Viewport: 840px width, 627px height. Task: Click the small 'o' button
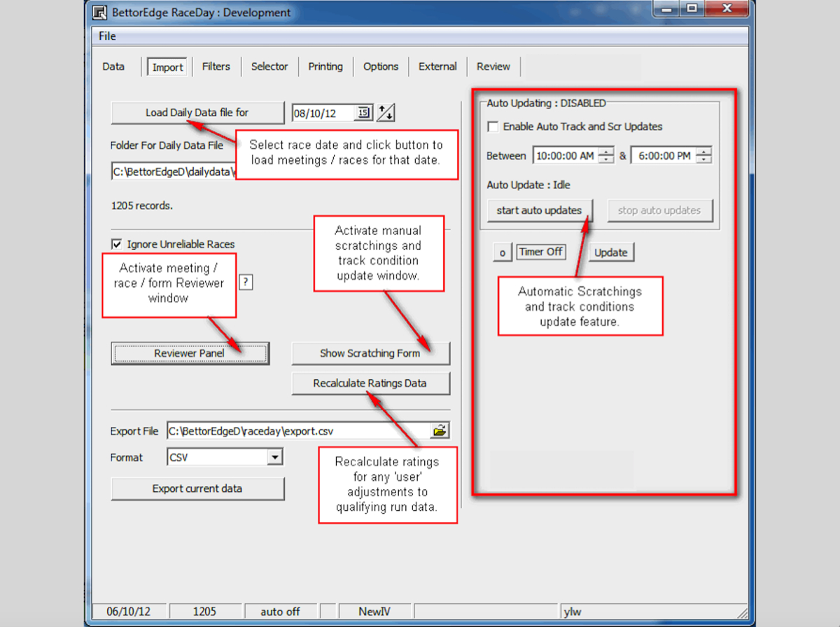[503, 253]
